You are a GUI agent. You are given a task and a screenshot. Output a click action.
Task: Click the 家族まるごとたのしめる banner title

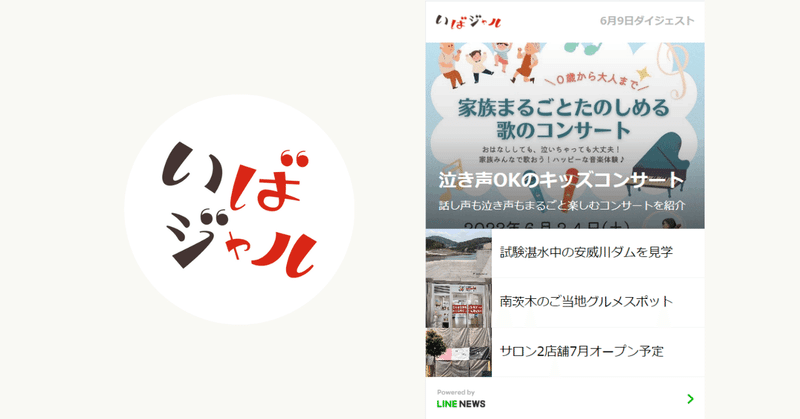tap(563, 108)
